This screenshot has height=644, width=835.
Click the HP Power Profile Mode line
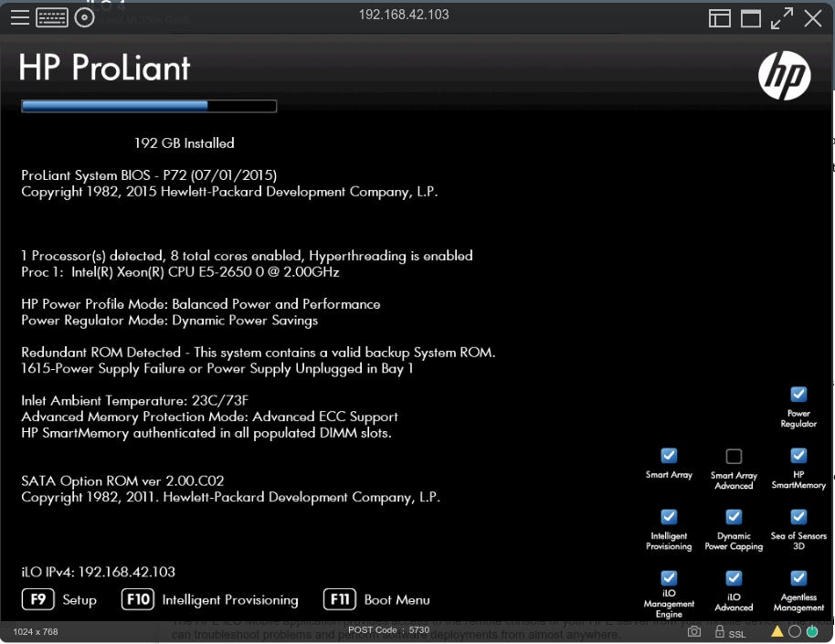pyautogui.click(x=201, y=304)
